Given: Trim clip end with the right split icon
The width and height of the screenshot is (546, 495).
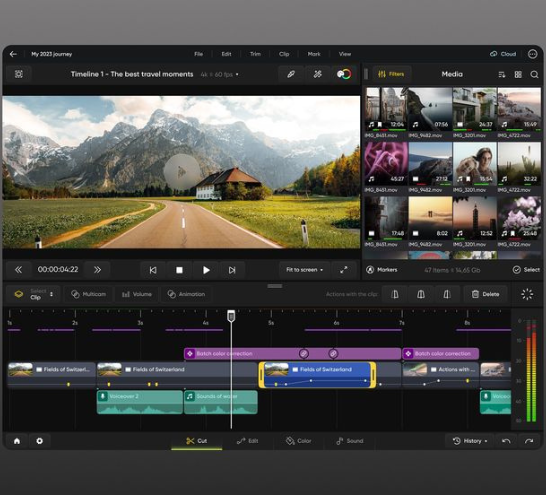Looking at the screenshot, I should [447, 294].
